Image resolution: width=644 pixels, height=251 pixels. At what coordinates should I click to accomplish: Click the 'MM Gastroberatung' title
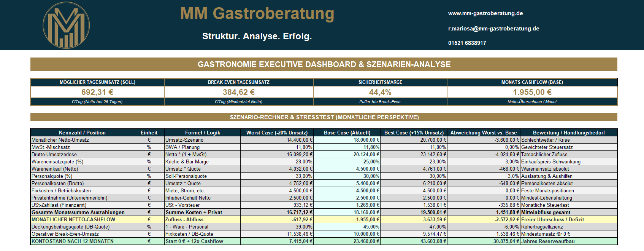(257, 13)
